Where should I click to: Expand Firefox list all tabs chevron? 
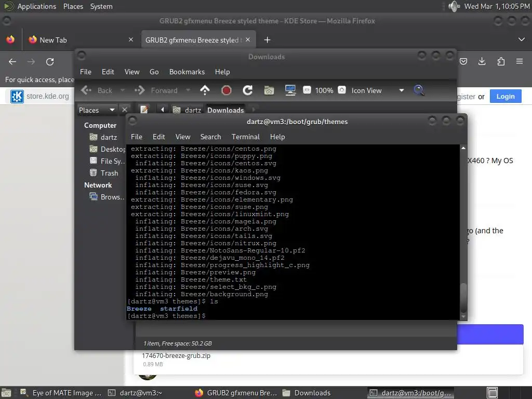522,39
